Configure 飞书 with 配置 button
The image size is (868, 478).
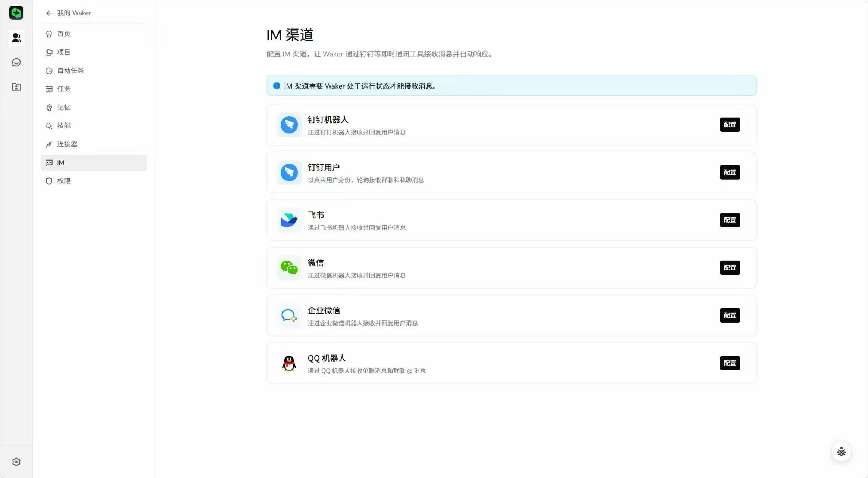[x=730, y=220]
